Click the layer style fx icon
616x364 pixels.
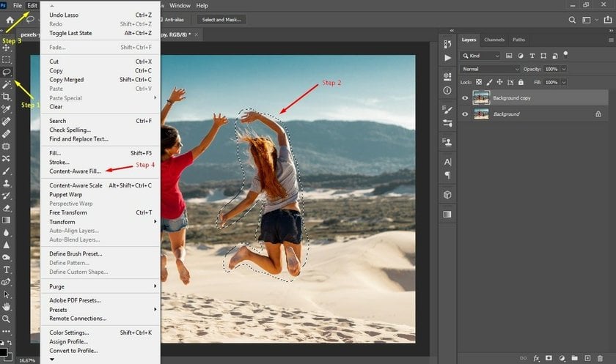536,358
